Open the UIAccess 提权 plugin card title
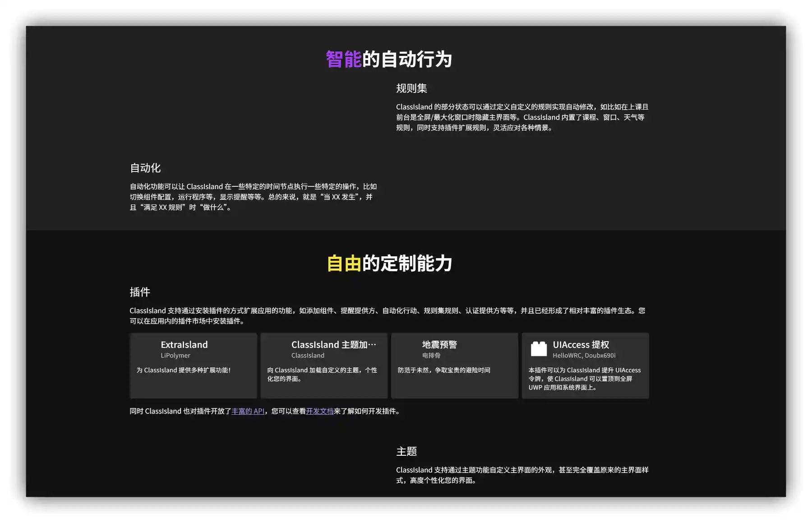The width and height of the screenshot is (812, 523). click(581, 345)
